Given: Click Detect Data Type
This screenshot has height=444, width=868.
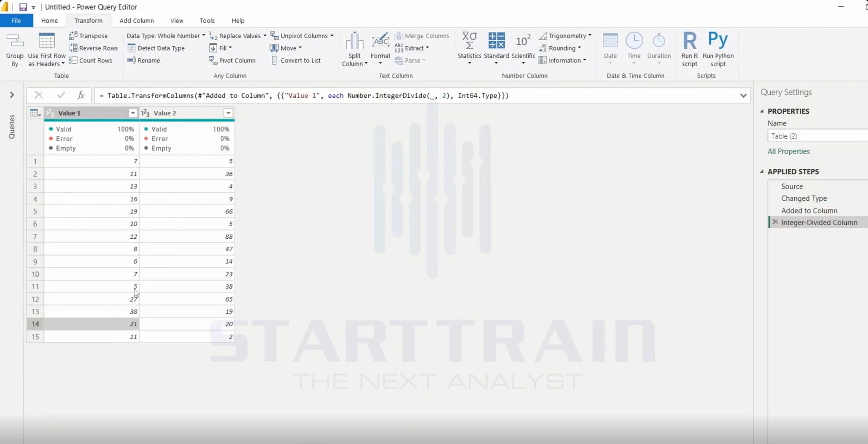Looking at the screenshot, I should click(156, 48).
